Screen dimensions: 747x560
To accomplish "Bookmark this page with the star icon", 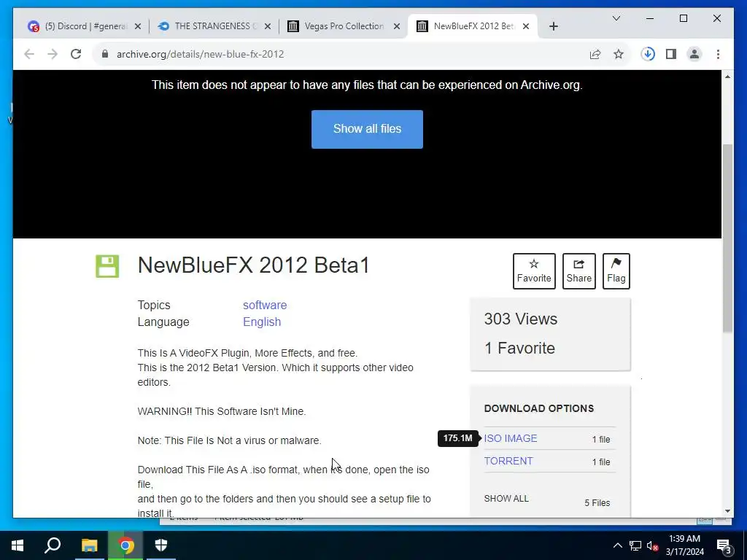I will pos(619,54).
